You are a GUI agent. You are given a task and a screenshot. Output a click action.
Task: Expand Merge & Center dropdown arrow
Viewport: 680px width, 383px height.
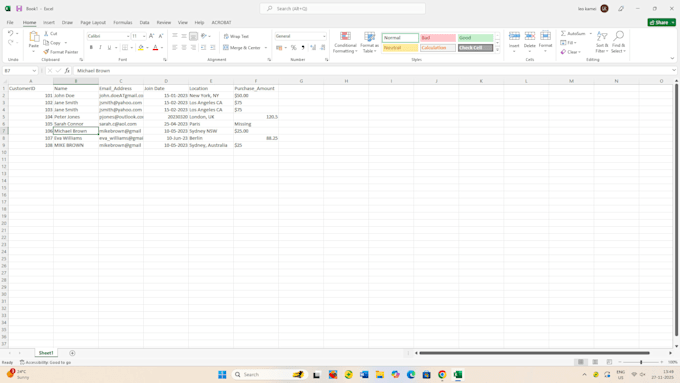click(x=266, y=48)
